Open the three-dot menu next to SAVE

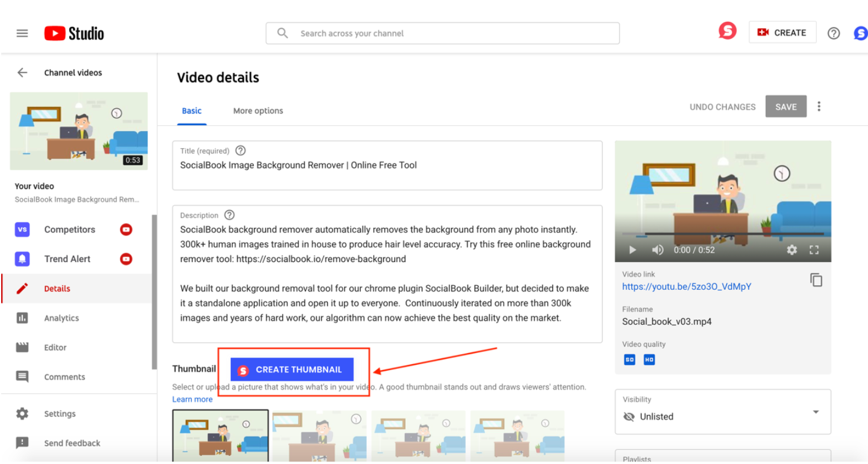point(819,106)
